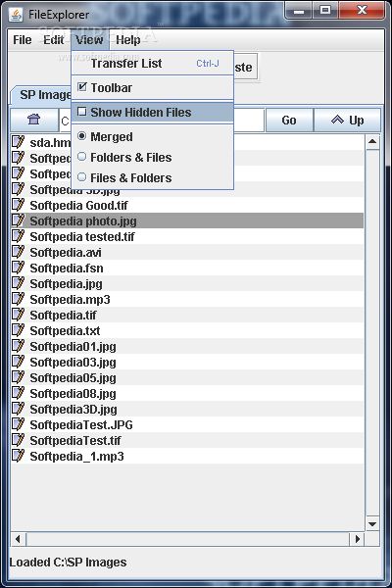The width and height of the screenshot is (392, 588).
Task: Enable Show Hidden Files option
Action: (x=152, y=112)
